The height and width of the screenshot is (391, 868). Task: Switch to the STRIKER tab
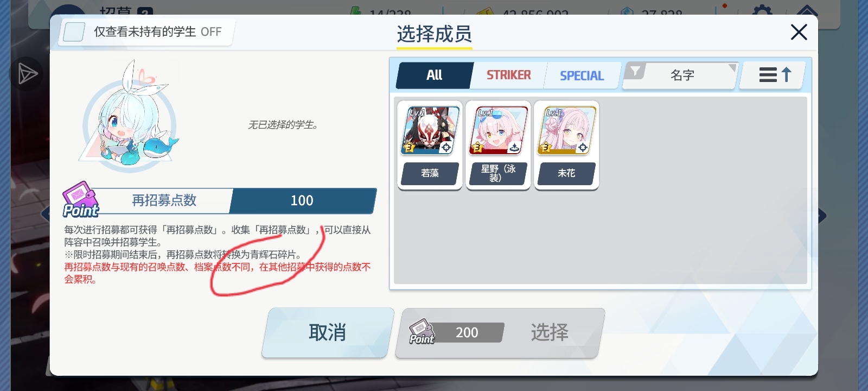tap(508, 75)
